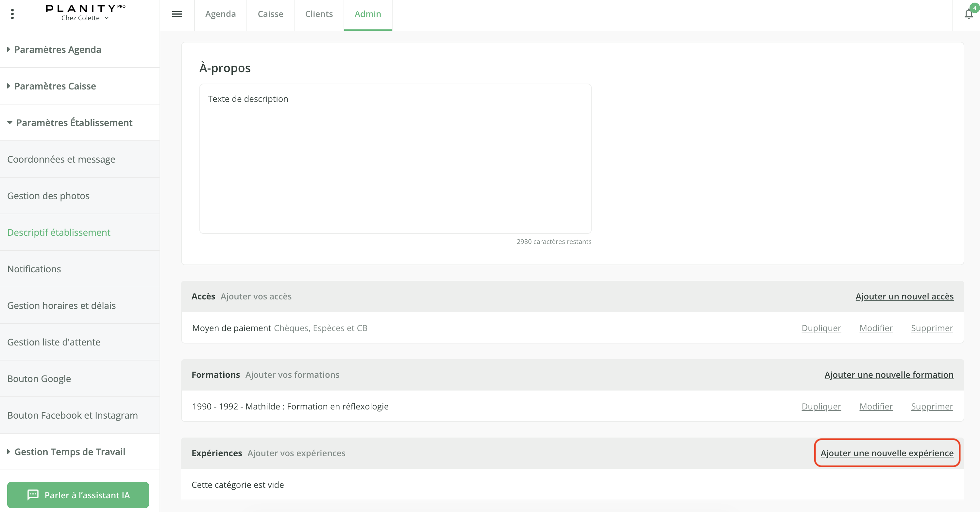
Task: Duplicate the réflexologie formation entry
Action: coord(820,406)
